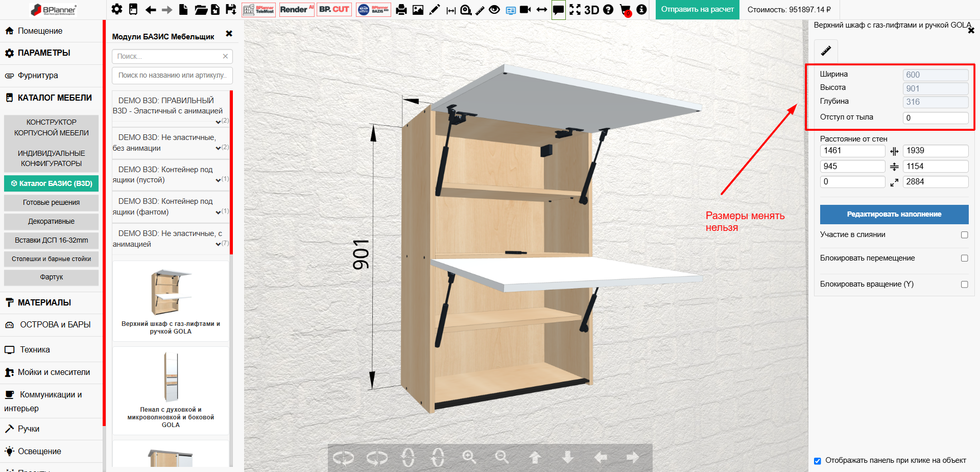The image size is (980, 472).
Task: Click the undo back arrow icon
Action: (x=150, y=10)
